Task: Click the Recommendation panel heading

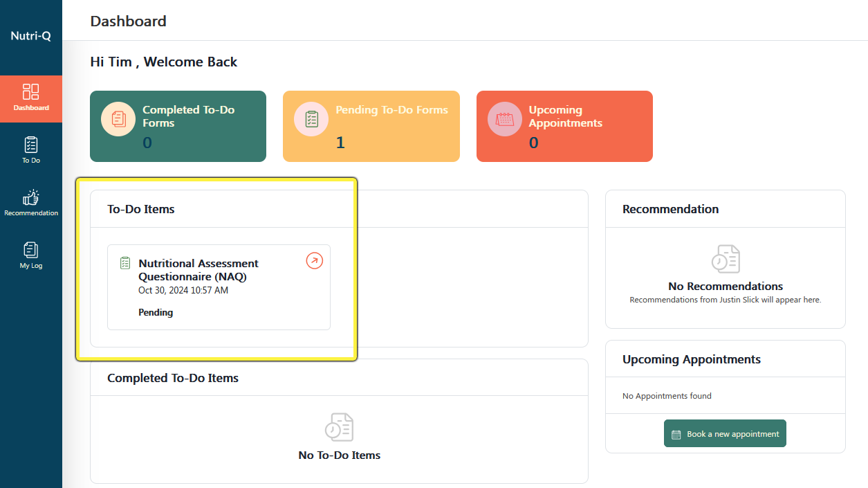Action: [670, 209]
